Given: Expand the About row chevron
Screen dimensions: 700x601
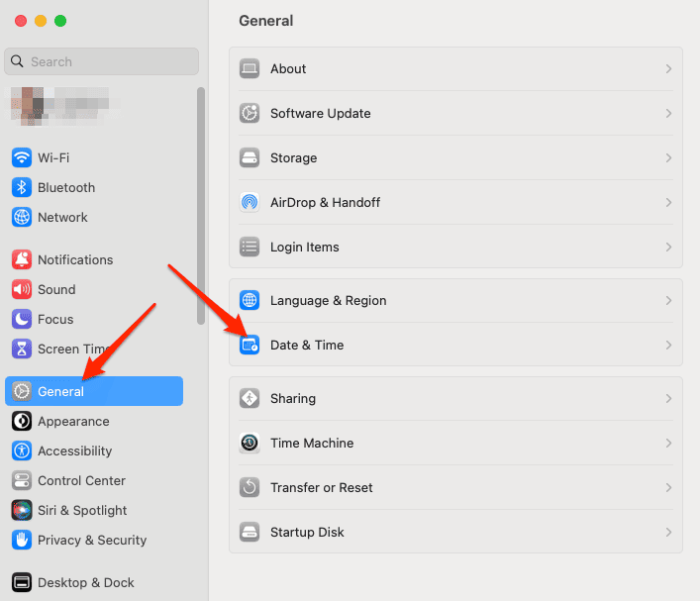Looking at the screenshot, I should coord(668,69).
